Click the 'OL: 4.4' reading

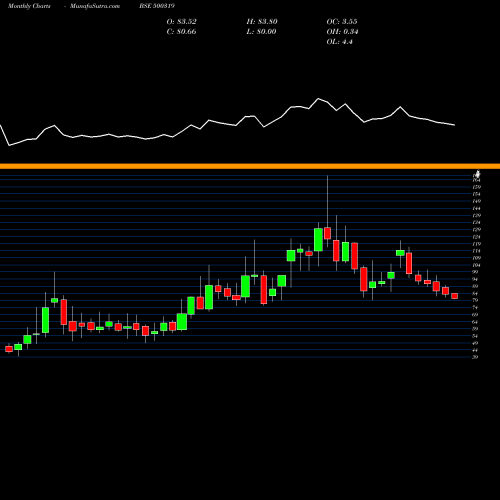coord(340,42)
